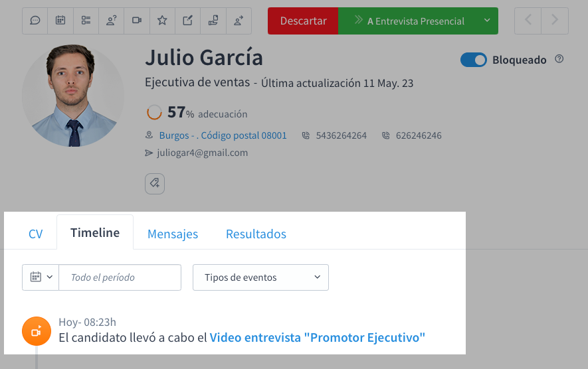Open the calendar period selector dropdown
Viewport: 588px width, 369px height.
(x=41, y=277)
